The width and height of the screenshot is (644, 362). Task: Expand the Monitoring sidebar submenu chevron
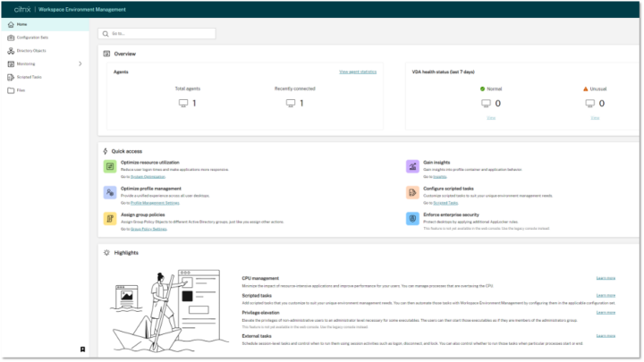80,63
